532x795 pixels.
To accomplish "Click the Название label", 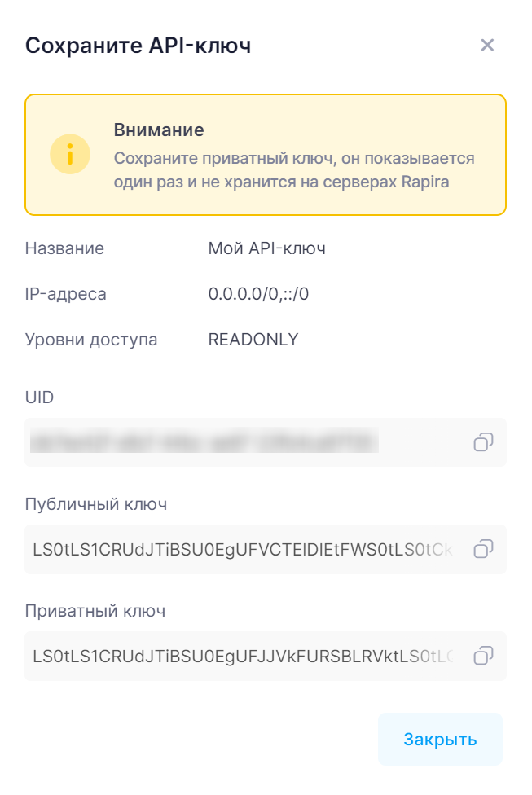I will (64, 248).
